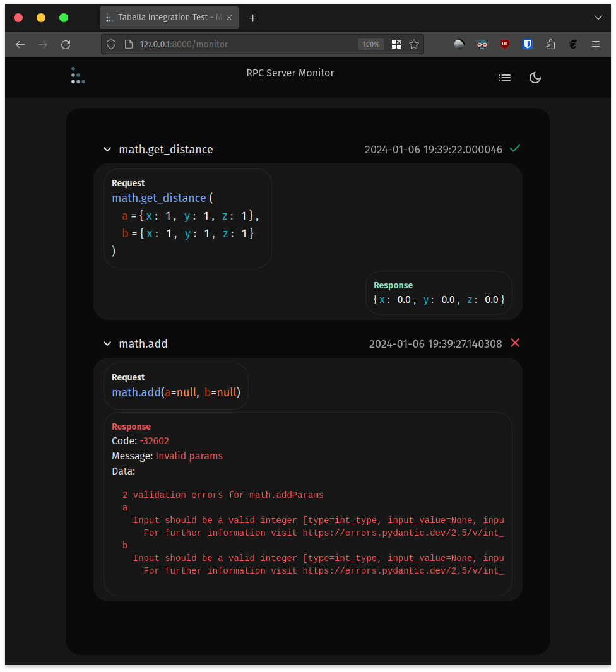Open the browser tab list chevron
The image size is (616, 672).
(598, 17)
